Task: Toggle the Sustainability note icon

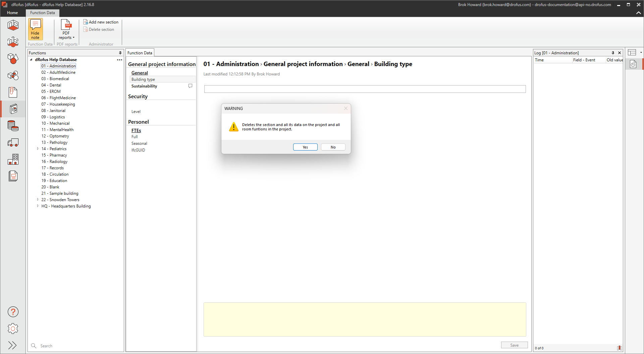Action: click(190, 86)
